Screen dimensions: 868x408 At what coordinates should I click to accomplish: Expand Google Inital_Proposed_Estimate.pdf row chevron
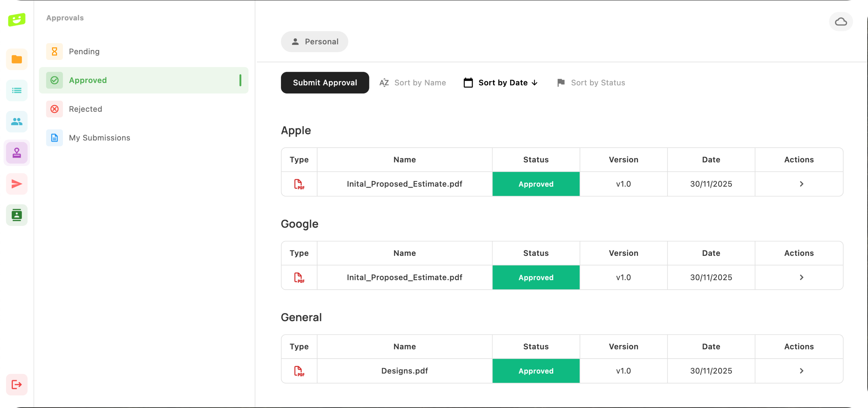(801, 277)
